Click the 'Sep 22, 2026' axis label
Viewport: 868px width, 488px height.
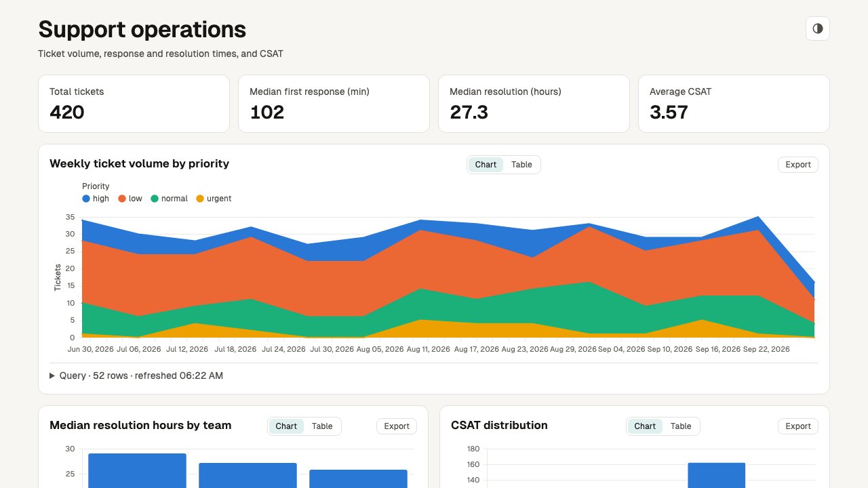tap(766, 350)
